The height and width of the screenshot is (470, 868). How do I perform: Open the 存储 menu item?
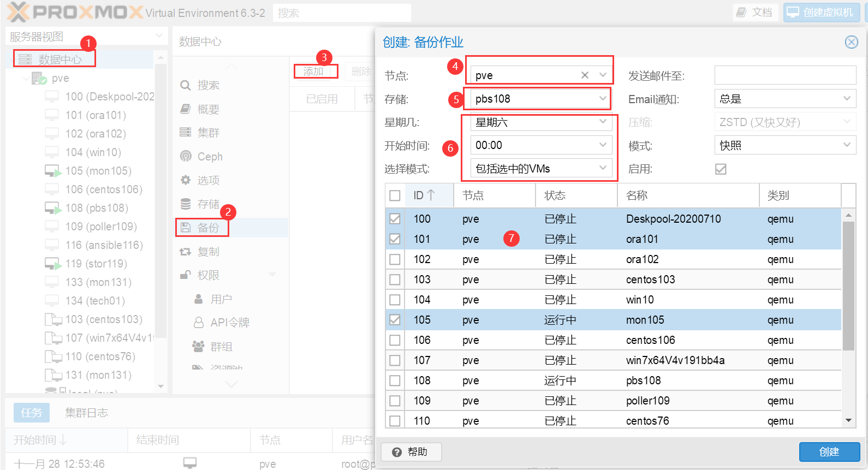231,204
